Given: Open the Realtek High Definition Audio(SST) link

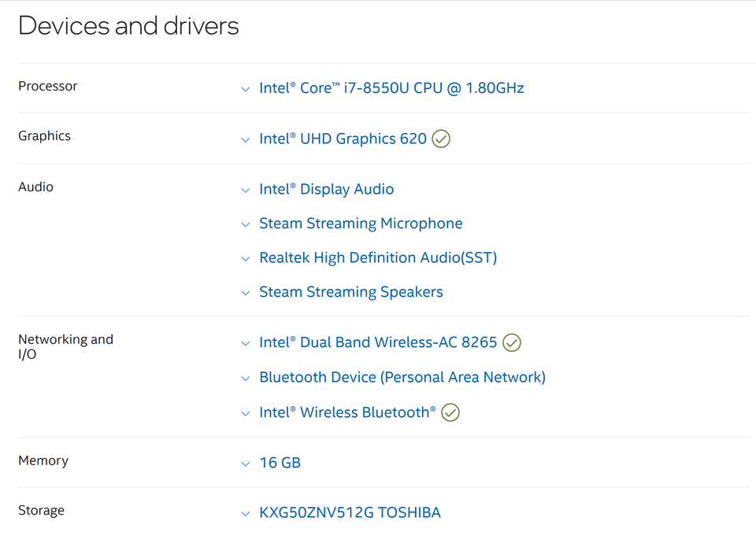Looking at the screenshot, I should 378,258.
